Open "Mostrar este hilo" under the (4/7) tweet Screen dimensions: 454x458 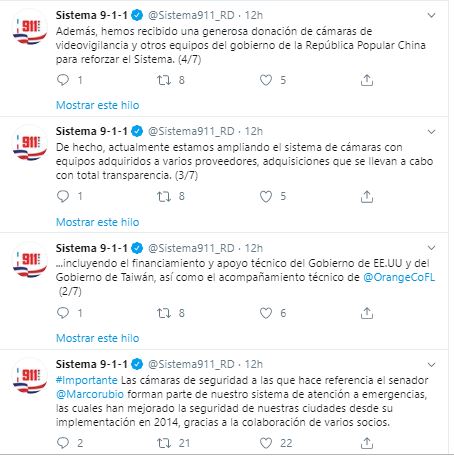pos(98,105)
